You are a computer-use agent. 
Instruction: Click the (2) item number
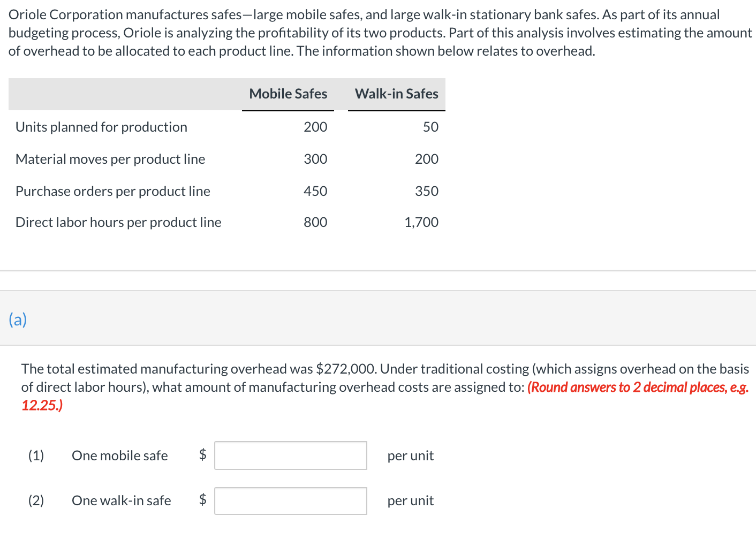[x=36, y=500]
